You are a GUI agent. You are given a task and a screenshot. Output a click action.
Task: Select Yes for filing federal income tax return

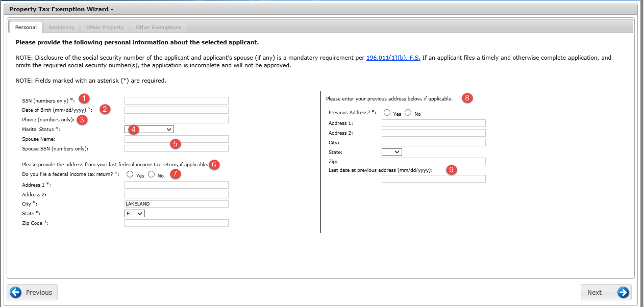(x=130, y=174)
